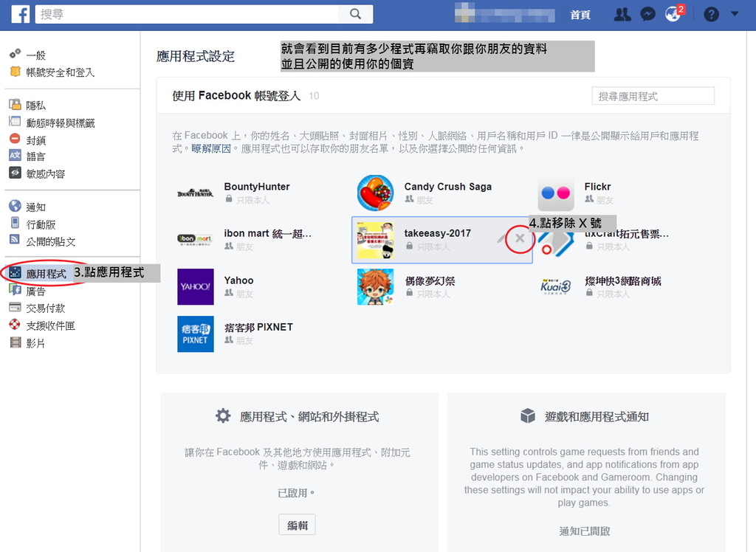Open the 燦坤快3網路商城 app name
756x552 pixels.
pos(623,281)
